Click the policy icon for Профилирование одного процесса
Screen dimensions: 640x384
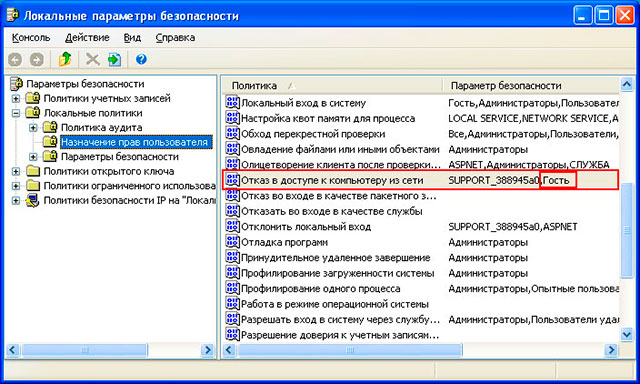pyautogui.click(x=232, y=288)
